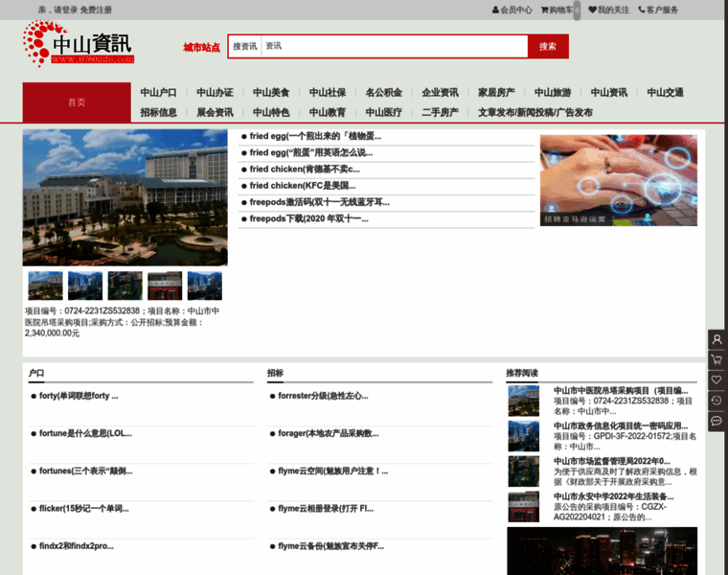The height and width of the screenshot is (575, 728).
Task: Open the 搜资讯 search type dropdown
Action: coord(244,46)
